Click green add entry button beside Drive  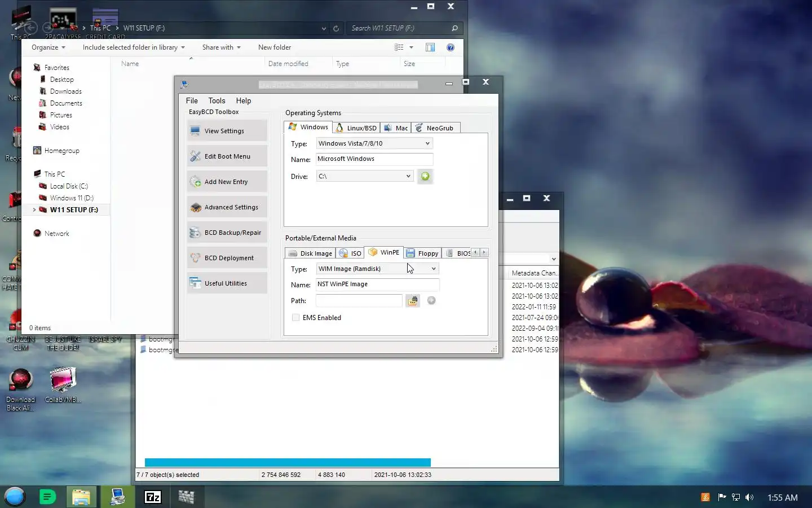[x=425, y=176]
